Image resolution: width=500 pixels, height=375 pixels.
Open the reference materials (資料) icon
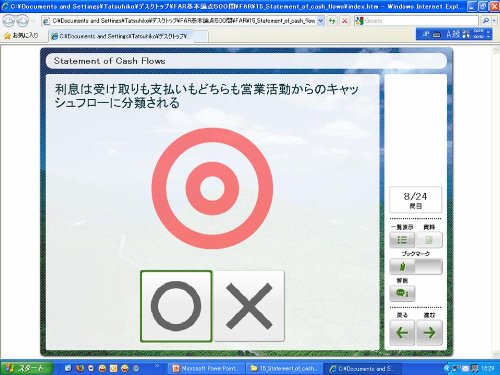(429, 240)
